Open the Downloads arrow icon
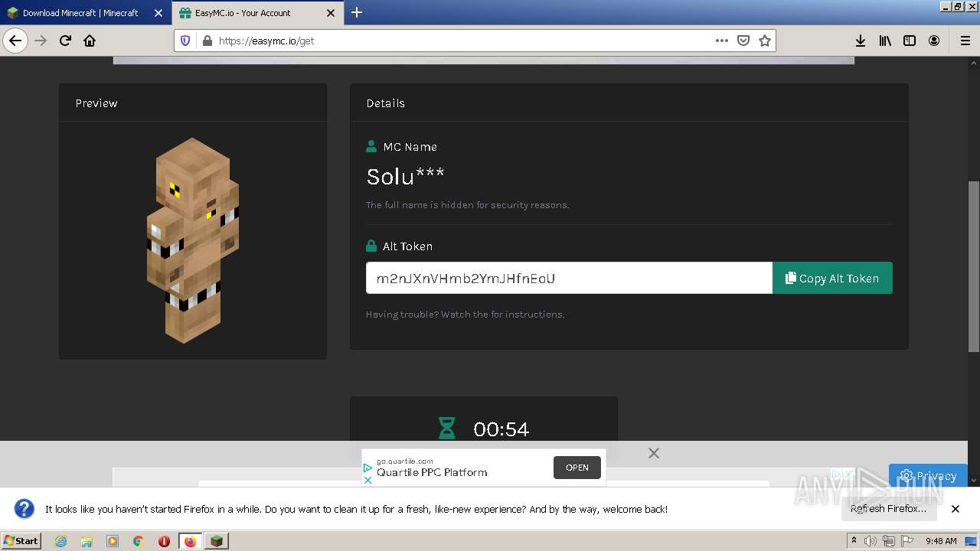 861,41
